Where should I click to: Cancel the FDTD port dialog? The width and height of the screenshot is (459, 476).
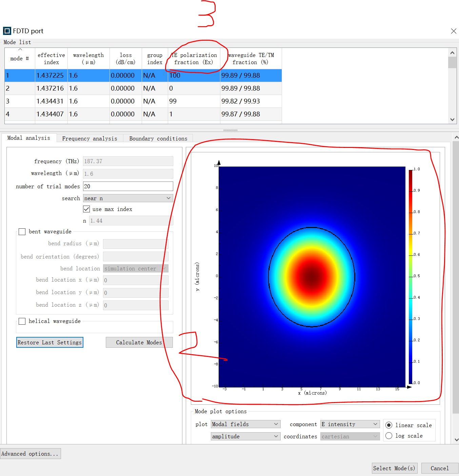pyautogui.click(x=440, y=468)
